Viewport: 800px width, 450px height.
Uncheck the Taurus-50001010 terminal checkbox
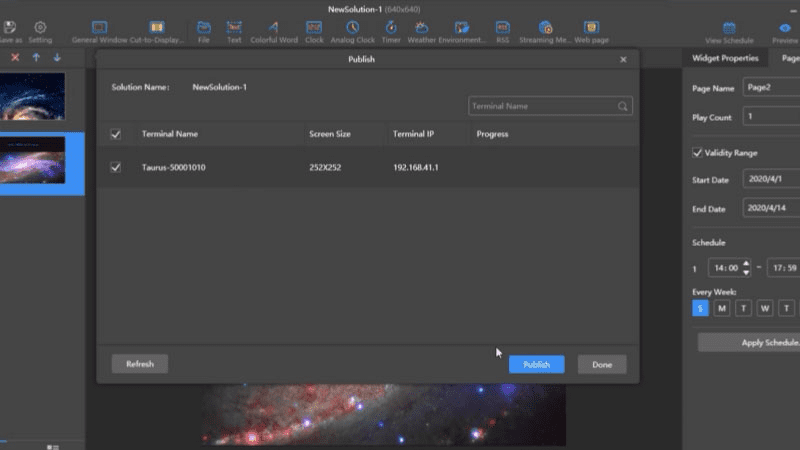tap(116, 167)
